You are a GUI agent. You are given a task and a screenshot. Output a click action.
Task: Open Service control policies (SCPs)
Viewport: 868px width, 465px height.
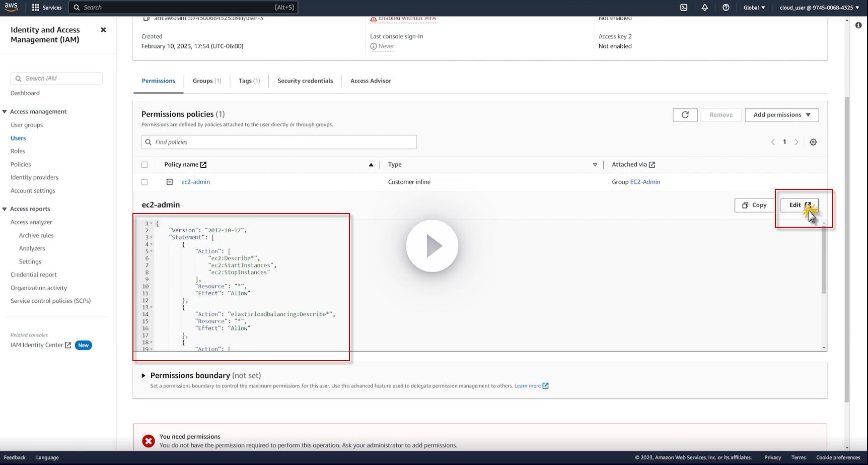[50, 301]
